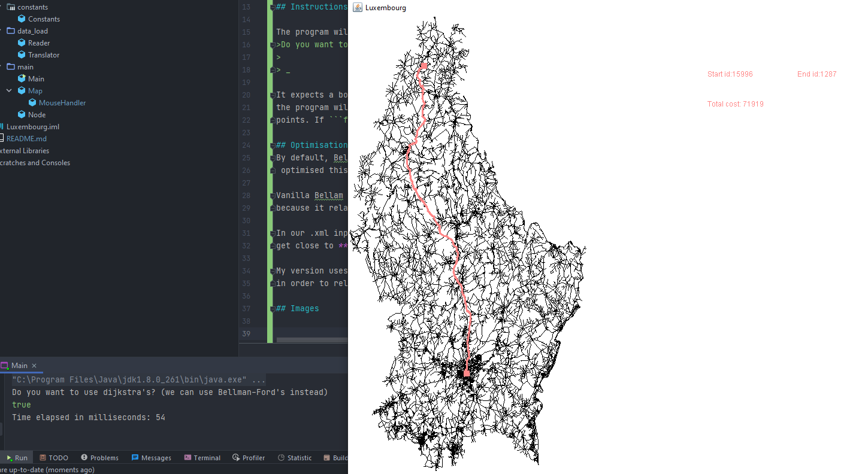Open the TODO tool window
Viewport: 868px width, 474px height.
point(54,458)
